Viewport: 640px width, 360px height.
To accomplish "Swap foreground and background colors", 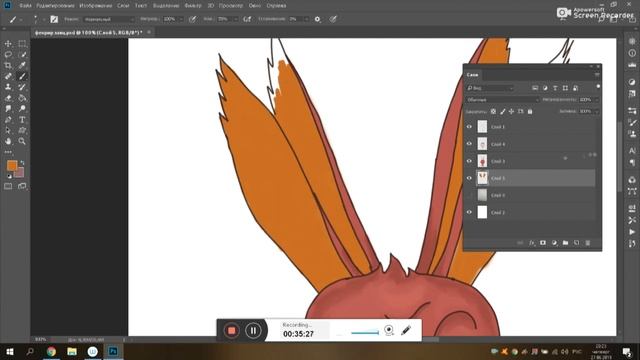I will (x=22, y=162).
